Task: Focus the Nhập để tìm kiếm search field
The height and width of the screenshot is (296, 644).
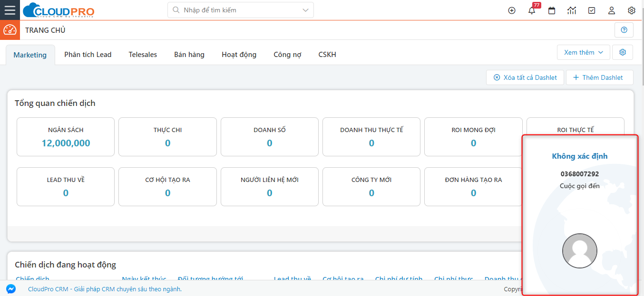Action: click(240, 10)
